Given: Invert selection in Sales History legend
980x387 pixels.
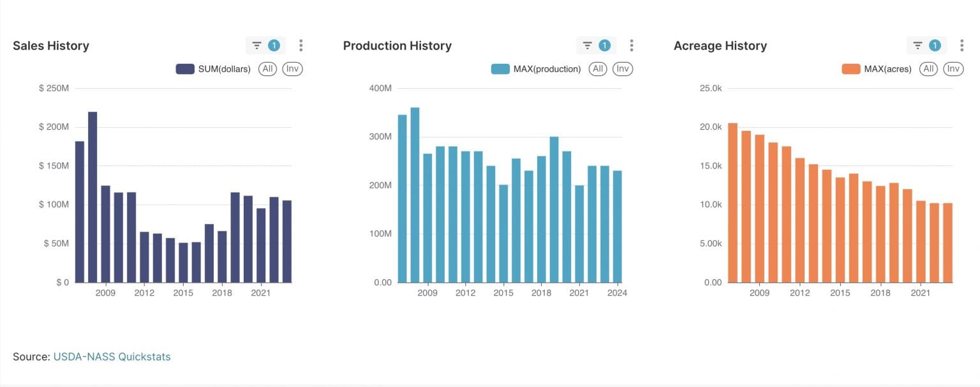Looking at the screenshot, I should [x=292, y=69].
